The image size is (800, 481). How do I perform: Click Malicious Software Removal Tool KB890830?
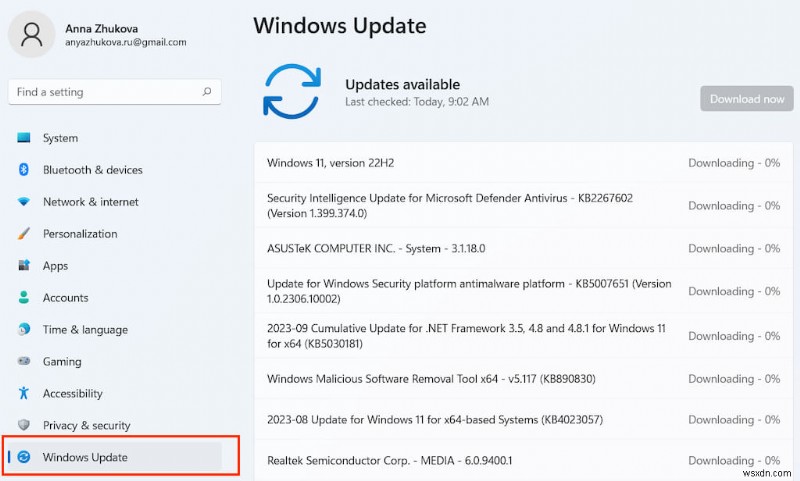tap(431, 379)
